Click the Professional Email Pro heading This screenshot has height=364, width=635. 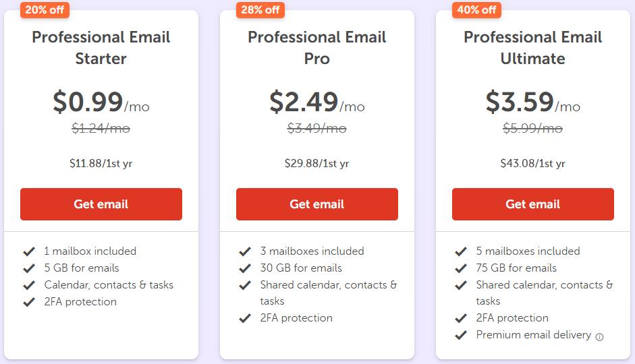point(317,47)
